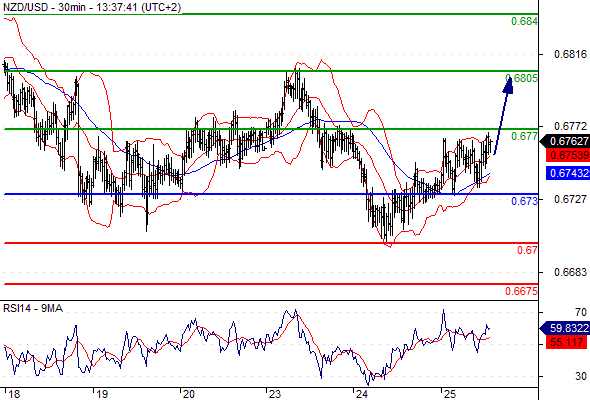Click date label 19 on time axis

(102, 394)
